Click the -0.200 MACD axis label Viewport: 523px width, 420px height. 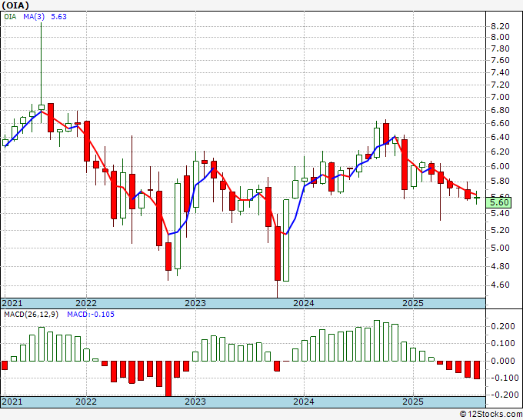point(503,395)
